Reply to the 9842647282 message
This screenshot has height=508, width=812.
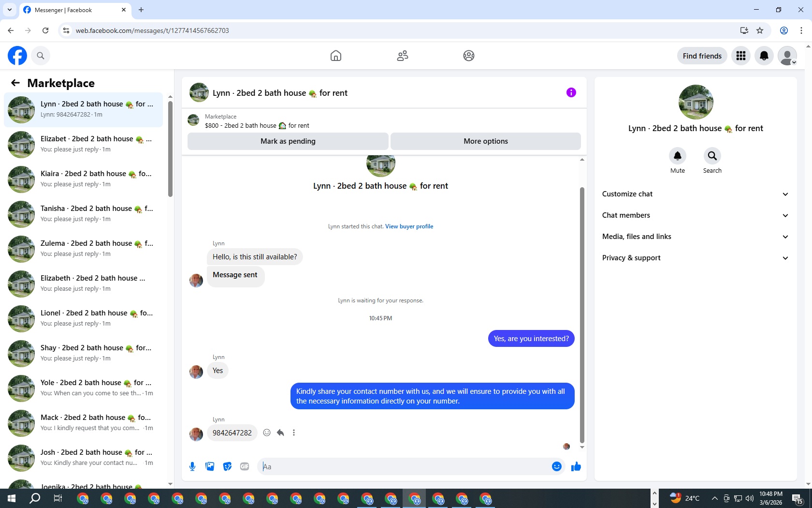pyautogui.click(x=280, y=433)
